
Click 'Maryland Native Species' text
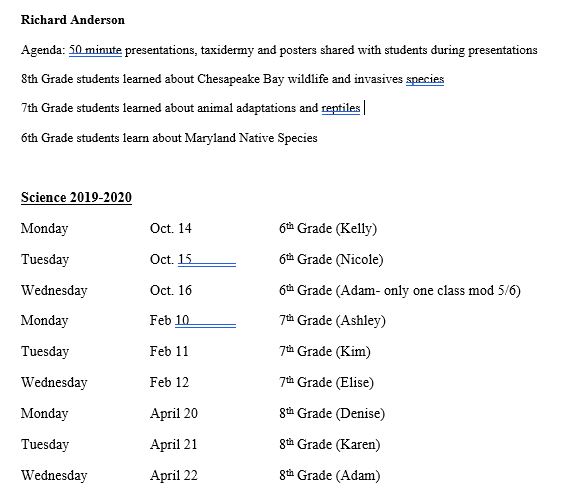pyautogui.click(x=251, y=138)
